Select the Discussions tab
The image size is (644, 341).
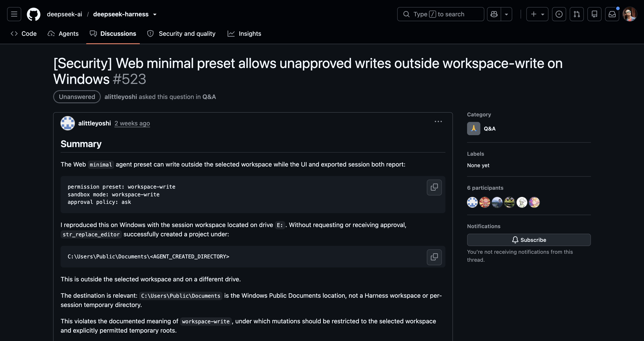pyautogui.click(x=113, y=34)
